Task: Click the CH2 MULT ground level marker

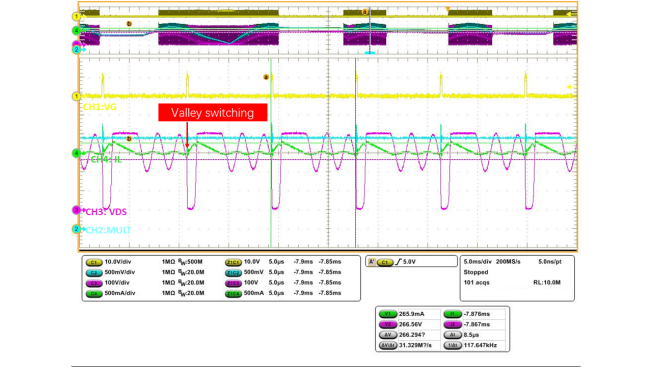Action: 76,229
